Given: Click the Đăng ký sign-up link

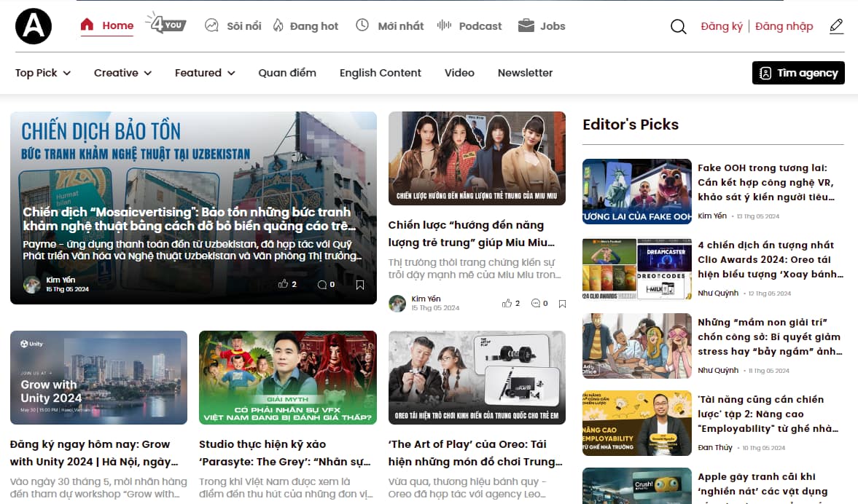Looking at the screenshot, I should point(721,26).
